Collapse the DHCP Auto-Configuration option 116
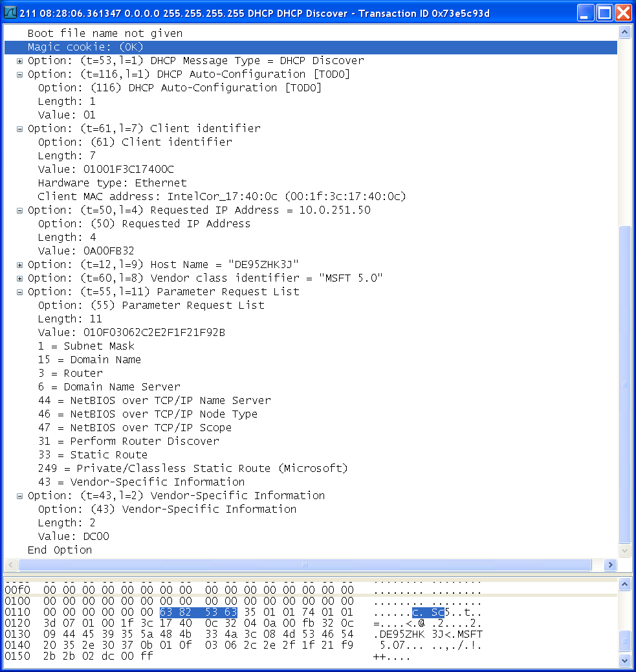This screenshot has width=636, height=672. coord(19,75)
